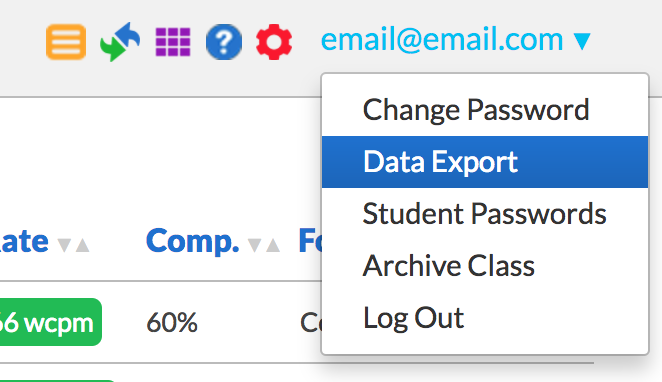Open the orange hamburger menu icon

[66, 42]
